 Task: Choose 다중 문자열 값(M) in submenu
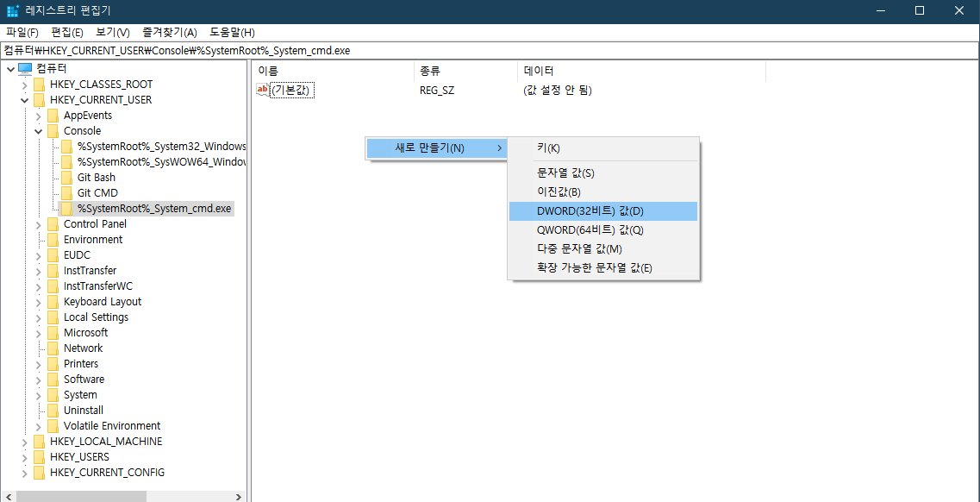[603, 248]
